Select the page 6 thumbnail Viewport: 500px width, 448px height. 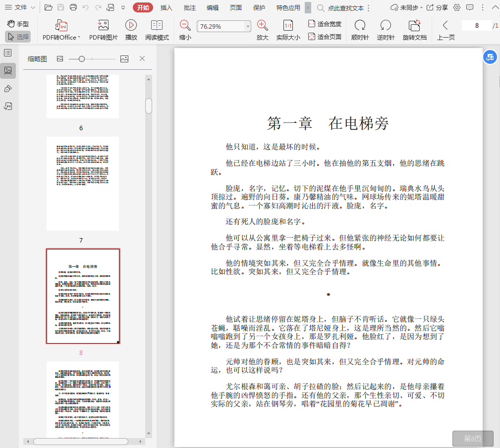83,96
